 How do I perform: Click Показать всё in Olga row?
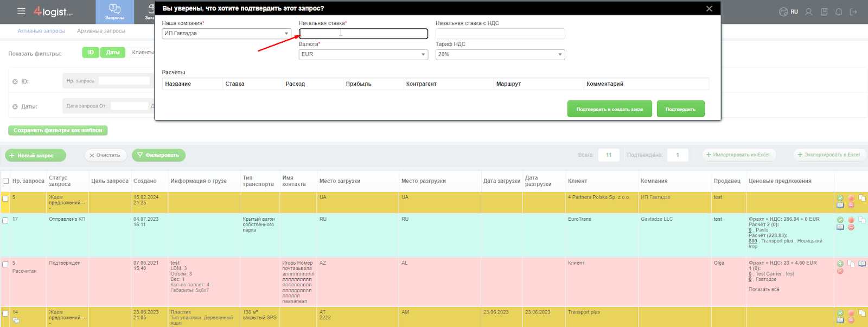coord(764,289)
